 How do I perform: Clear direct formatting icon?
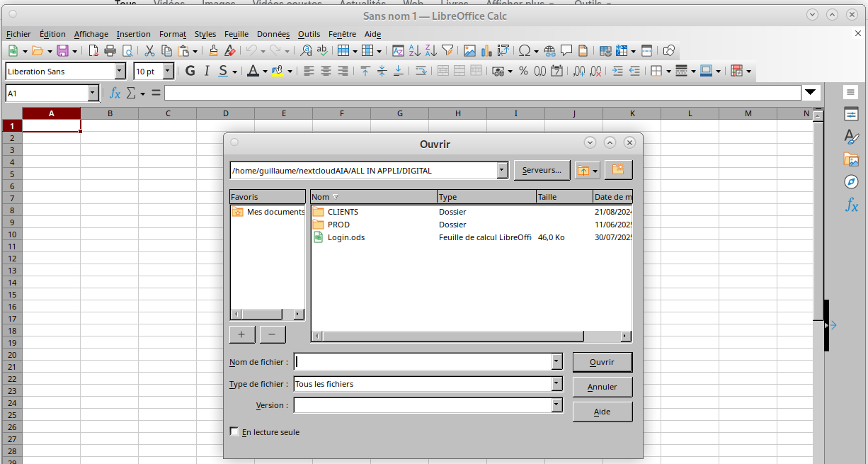(229, 51)
